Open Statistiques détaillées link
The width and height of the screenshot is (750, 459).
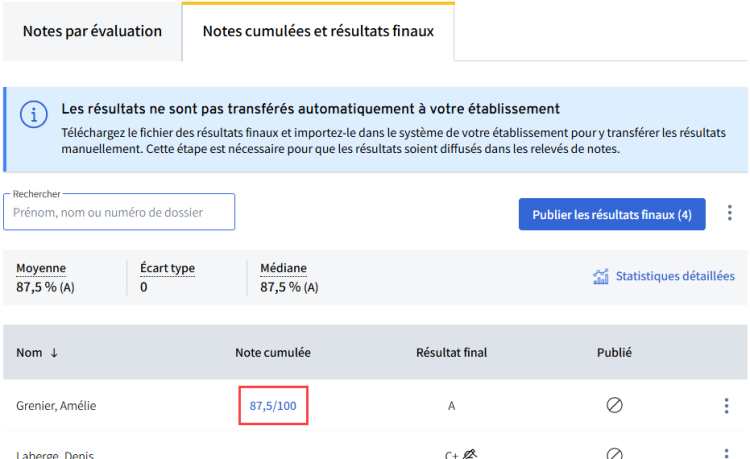(x=675, y=276)
